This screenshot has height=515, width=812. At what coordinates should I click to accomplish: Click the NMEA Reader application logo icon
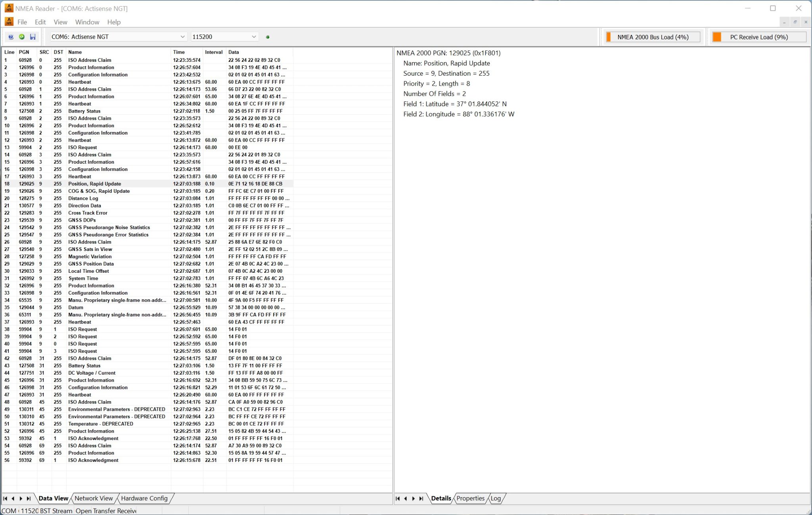click(x=8, y=8)
